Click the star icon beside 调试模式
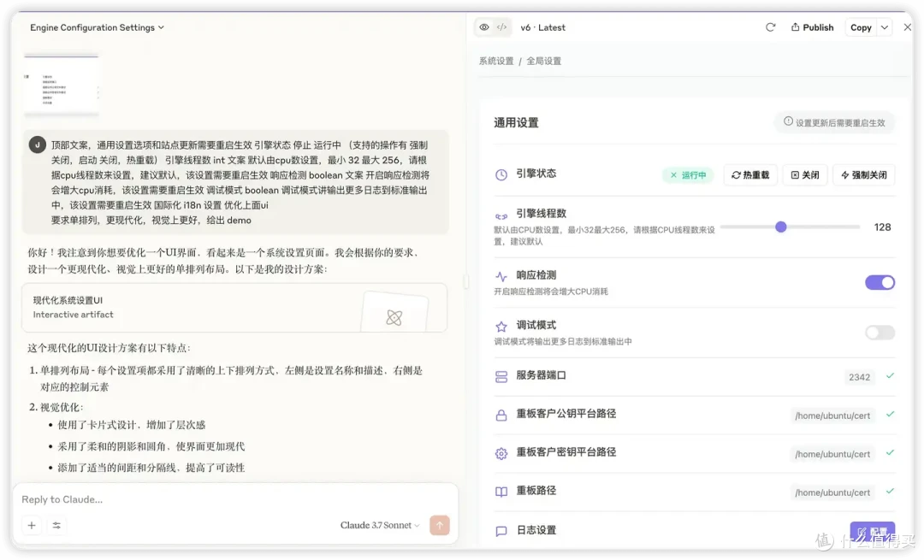This screenshot has width=924, height=560. point(500,327)
